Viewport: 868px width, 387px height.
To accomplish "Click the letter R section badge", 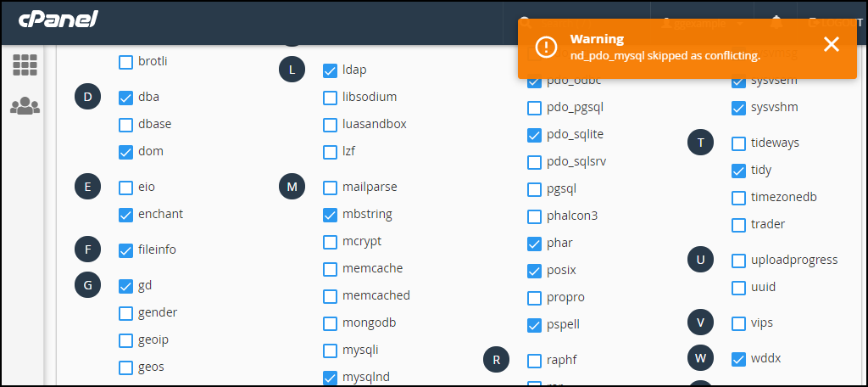I will pyautogui.click(x=497, y=359).
